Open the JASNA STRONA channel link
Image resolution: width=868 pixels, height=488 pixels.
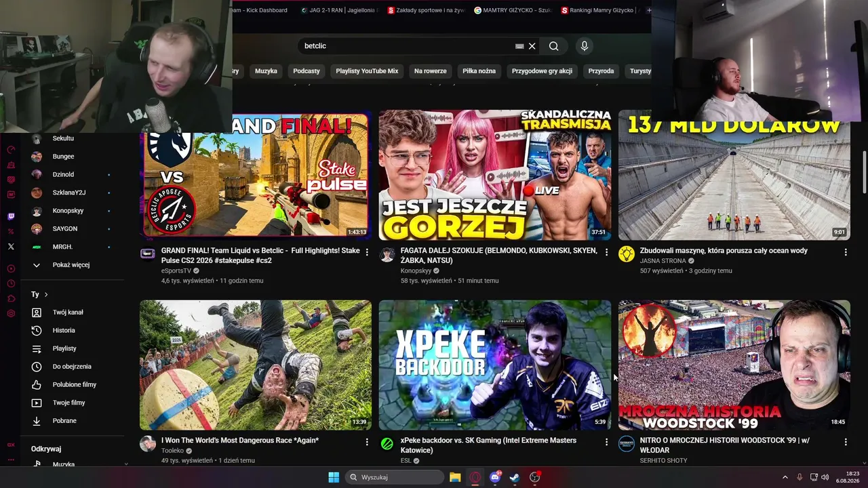(664, 261)
